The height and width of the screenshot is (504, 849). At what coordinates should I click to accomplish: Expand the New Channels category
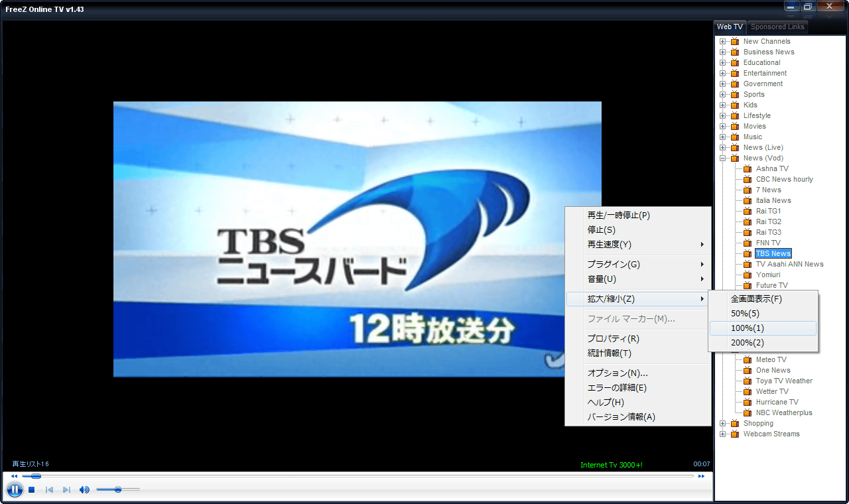pyautogui.click(x=723, y=42)
